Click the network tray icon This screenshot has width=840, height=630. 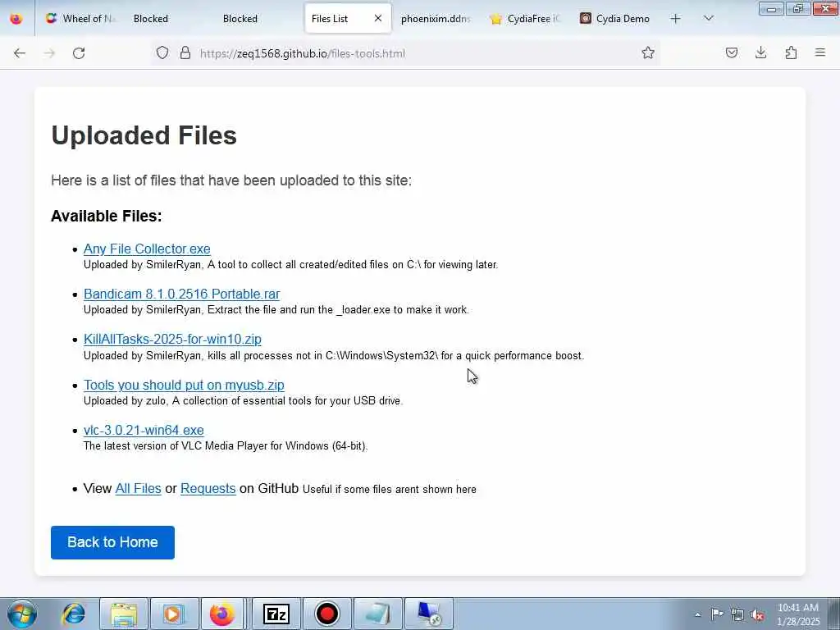737,614
